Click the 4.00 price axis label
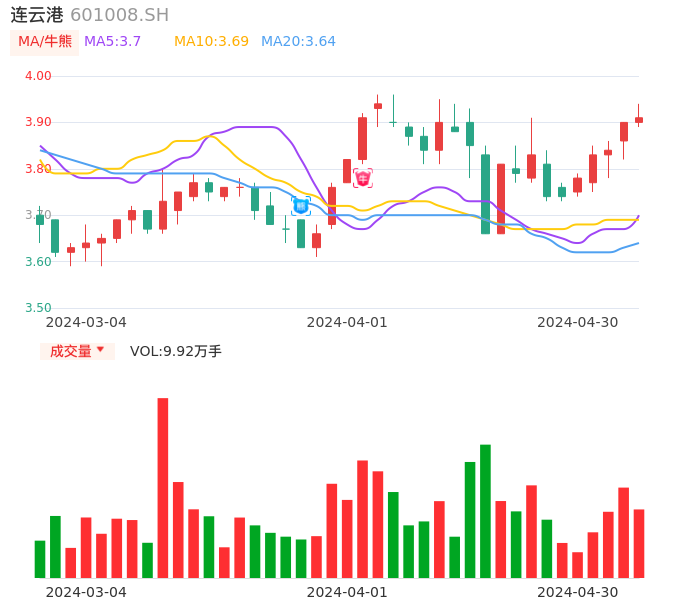Image resolution: width=686 pixels, height=606 pixels. [38, 75]
